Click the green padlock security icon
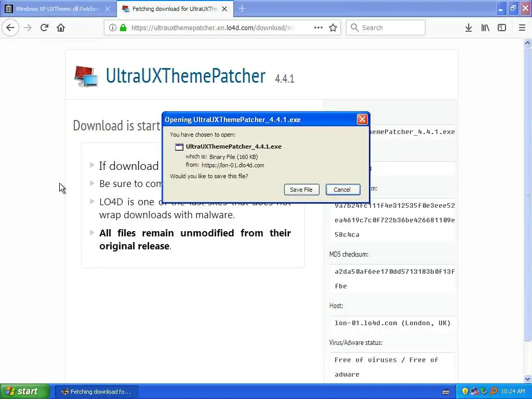This screenshot has width=532, height=399. pyautogui.click(x=123, y=28)
